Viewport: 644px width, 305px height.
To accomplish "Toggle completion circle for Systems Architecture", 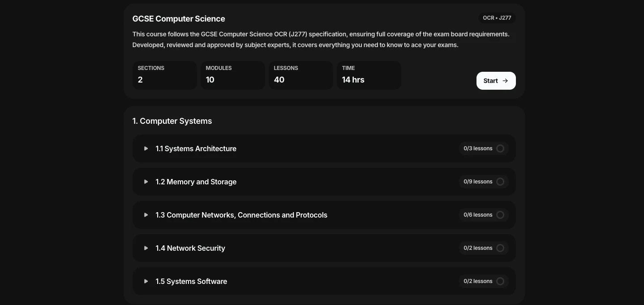I will click(500, 148).
